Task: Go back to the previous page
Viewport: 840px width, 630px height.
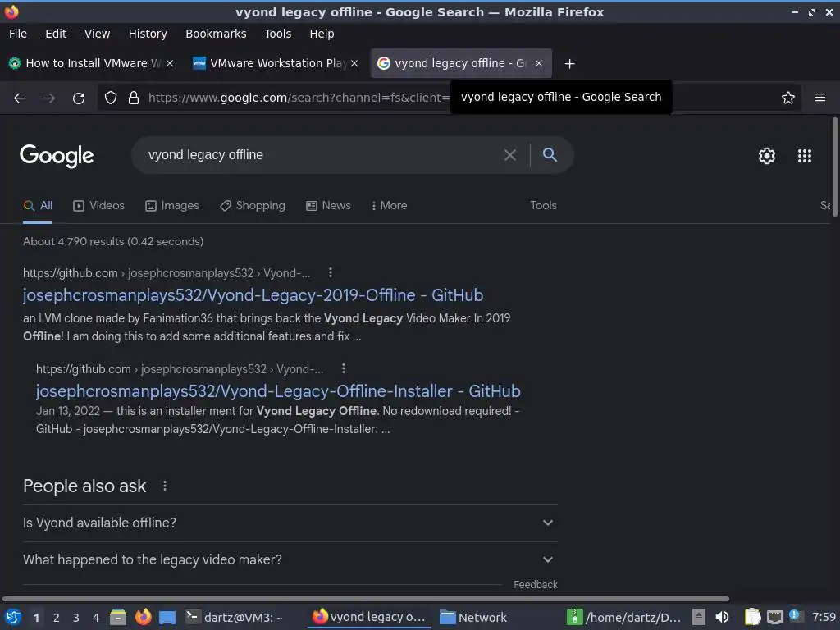Action: (x=20, y=98)
